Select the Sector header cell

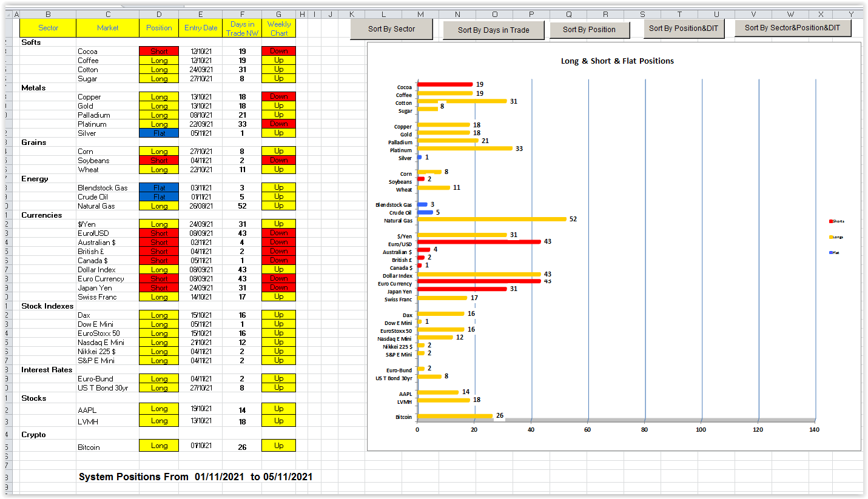point(48,28)
